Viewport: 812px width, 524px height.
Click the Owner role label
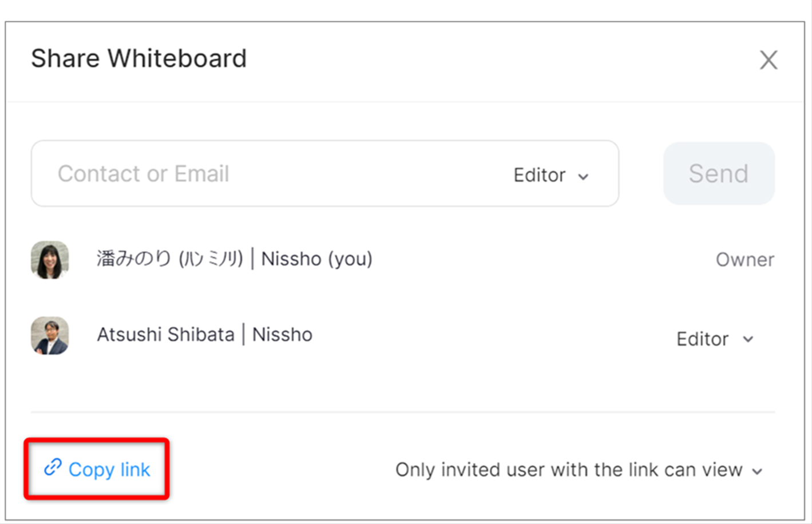tap(745, 260)
